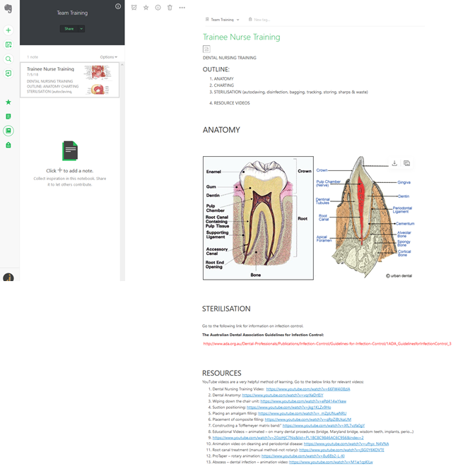Click the labeled molar tooth anatomy diagram

[258, 218]
